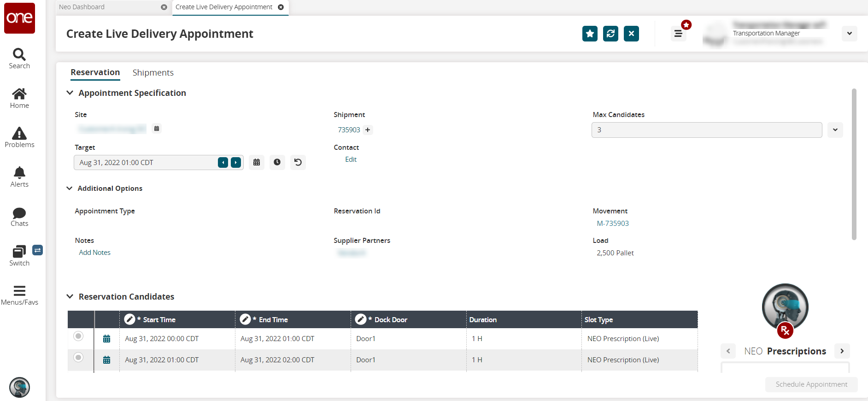Close the Neo Dashboard tab
This screenshot has width=868, height=401.
point(164,7)
